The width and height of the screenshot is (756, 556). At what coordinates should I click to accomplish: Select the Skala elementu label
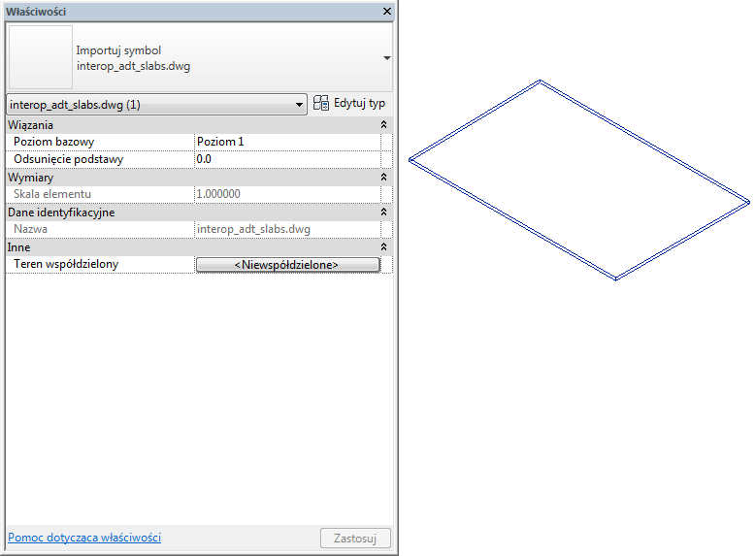(x=52, y=194)
